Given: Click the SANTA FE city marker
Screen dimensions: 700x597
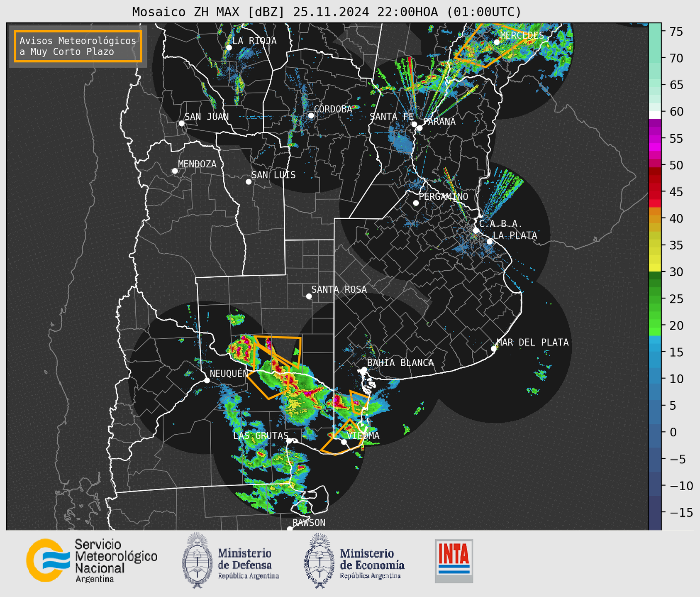Looking at the screenshot, I should 414,124.
